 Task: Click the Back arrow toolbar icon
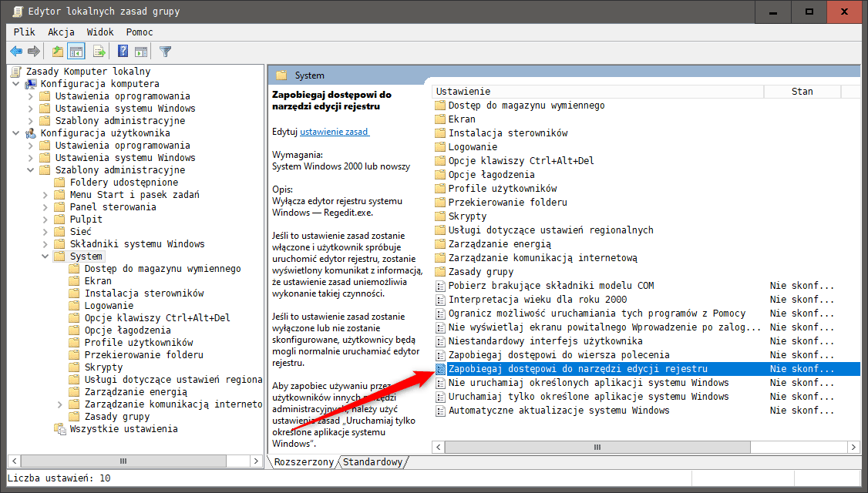tap(16, 52)
